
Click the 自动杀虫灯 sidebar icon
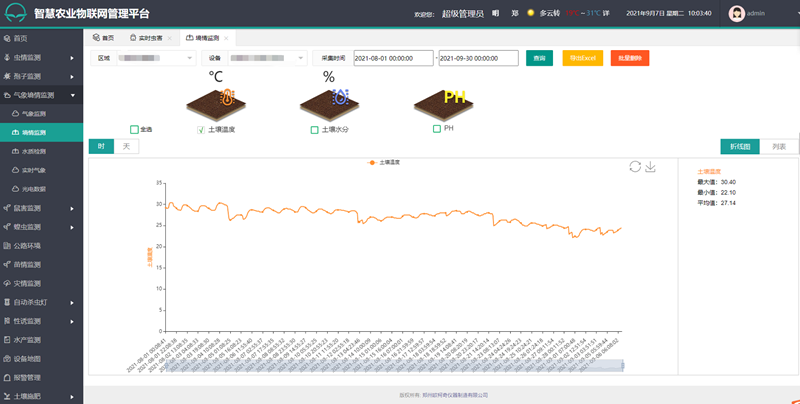pos(7,302)
